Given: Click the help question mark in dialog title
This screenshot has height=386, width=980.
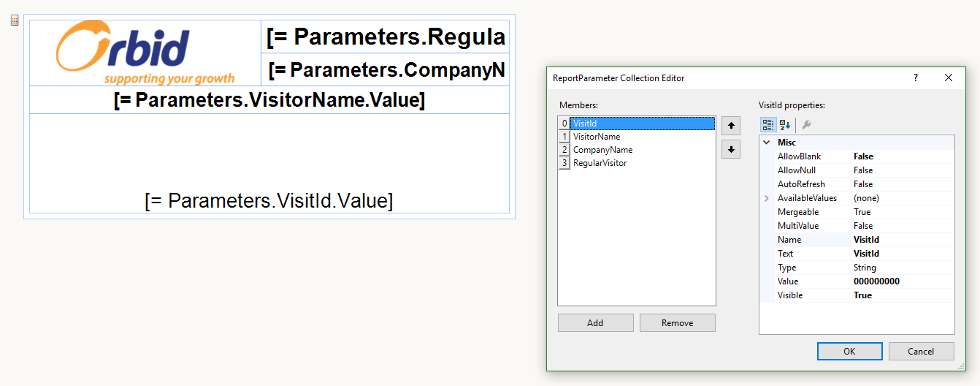Looking at the screenshot, I should click(x=916, y=77).
